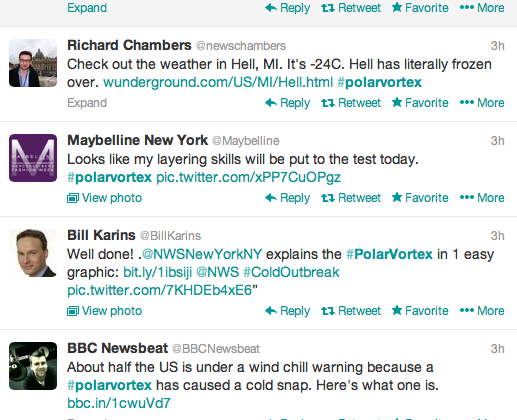Expand the topmost partially visible tweet
The height and width of the screenshot is (420, 517).
coord(87,8)
